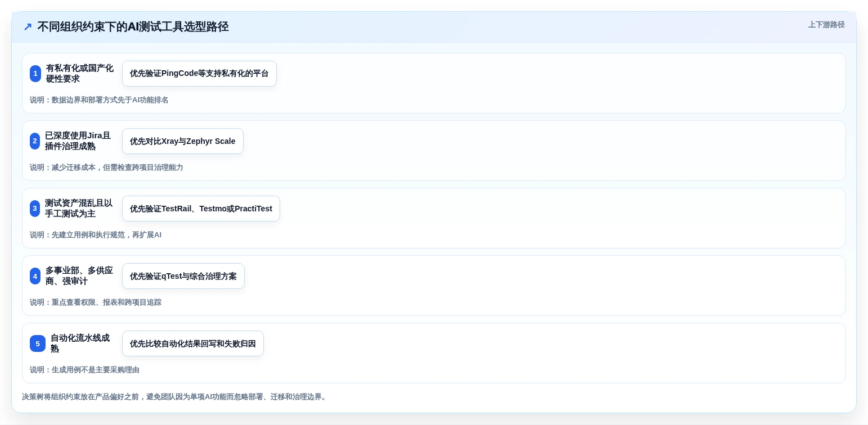The height and width of the screenshot is (425, 868).
Task: Select 优先比较自动化结果回写和失败归因 option
Action: click(x=193, y=343)
